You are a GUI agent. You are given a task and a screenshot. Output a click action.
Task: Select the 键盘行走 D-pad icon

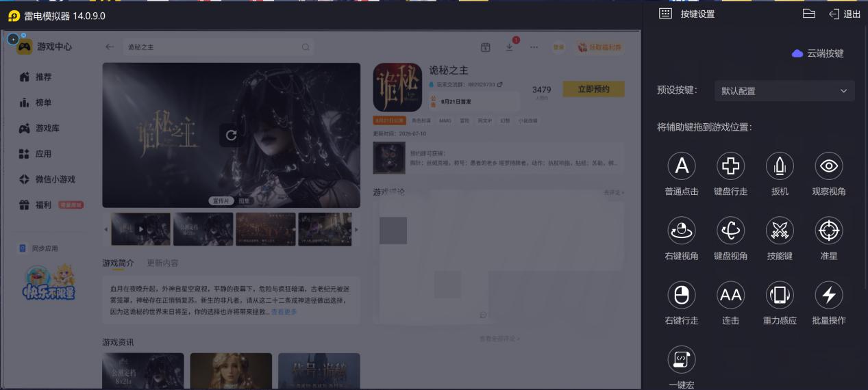click(731, 166)
